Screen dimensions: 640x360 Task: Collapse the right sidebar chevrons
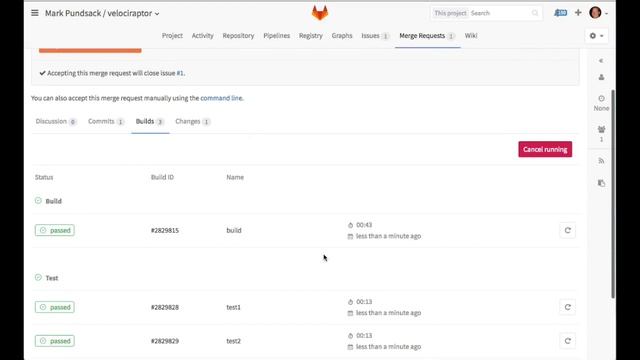tap(601, 60)
